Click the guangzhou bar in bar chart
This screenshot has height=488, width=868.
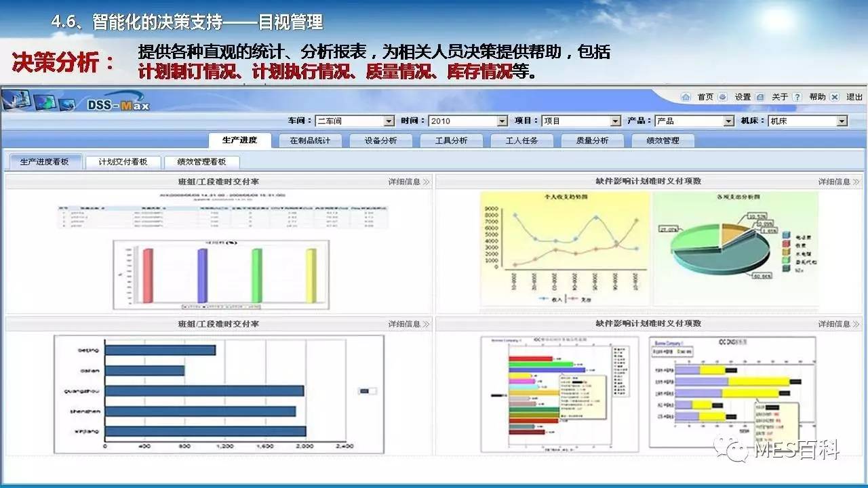(204, 391)
